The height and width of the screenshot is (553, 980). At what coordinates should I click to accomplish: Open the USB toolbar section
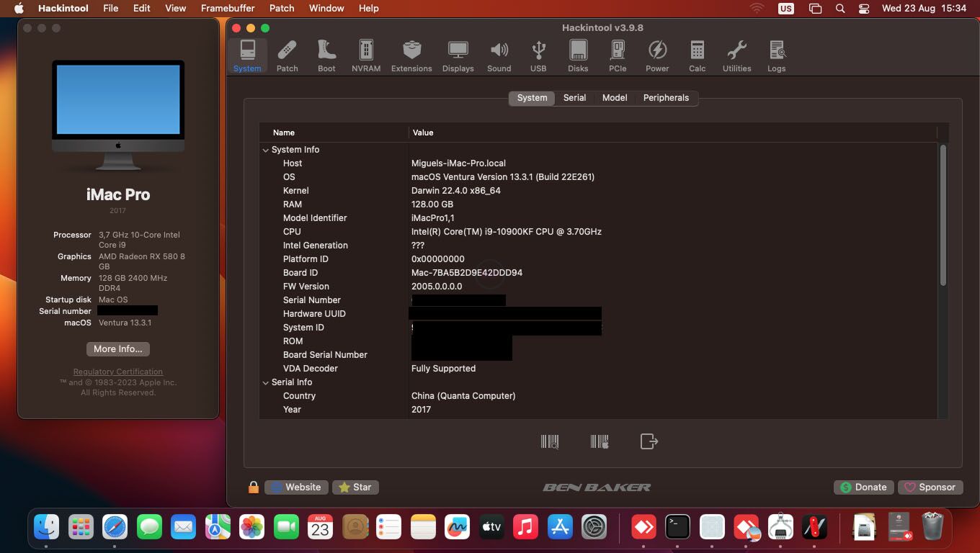538,56
